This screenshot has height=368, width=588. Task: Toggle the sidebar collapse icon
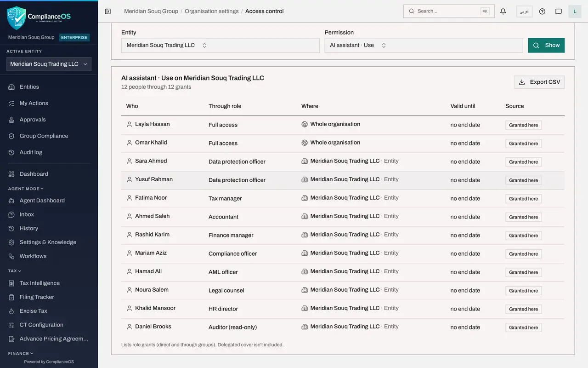click(x=108, y=11)
